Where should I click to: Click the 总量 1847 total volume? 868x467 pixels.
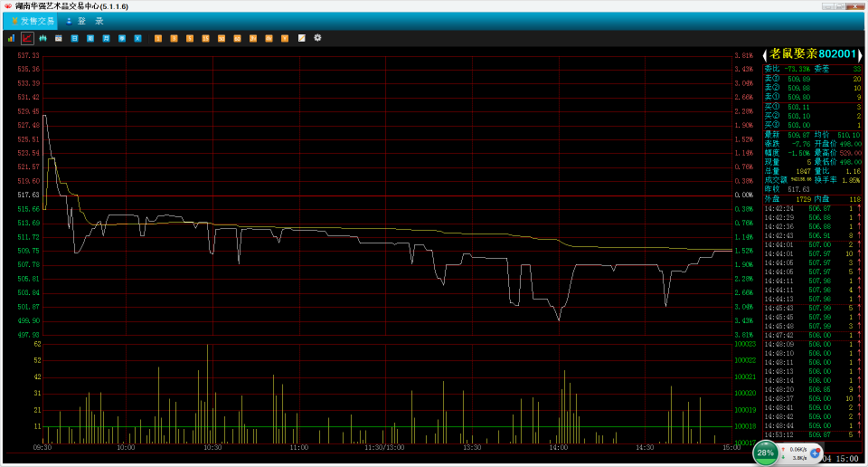click(803, 172)
